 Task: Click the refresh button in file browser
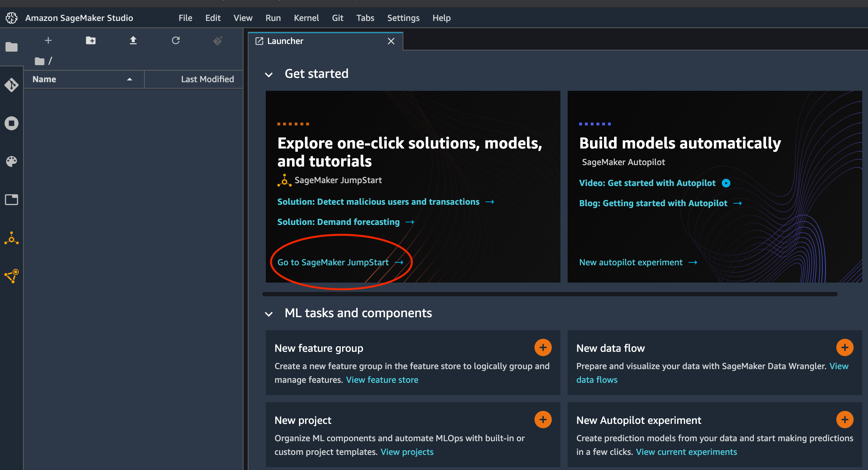[x=175, y=40]
